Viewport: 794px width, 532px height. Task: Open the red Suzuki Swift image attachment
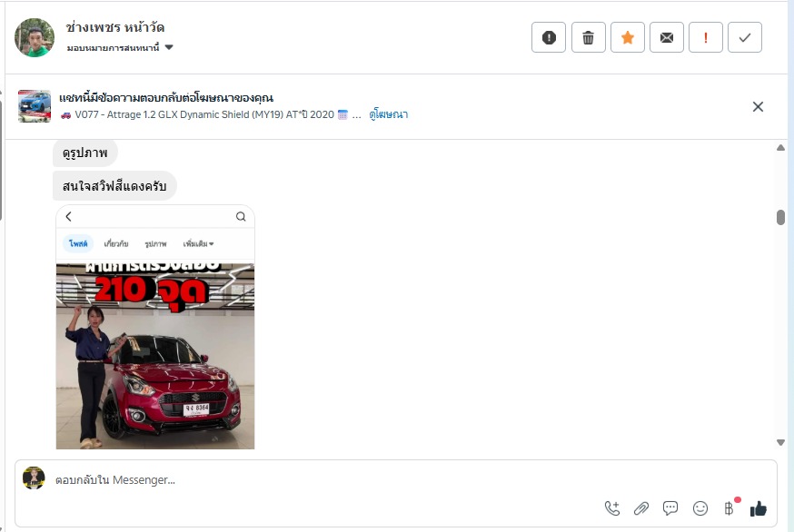click(155, 327)
